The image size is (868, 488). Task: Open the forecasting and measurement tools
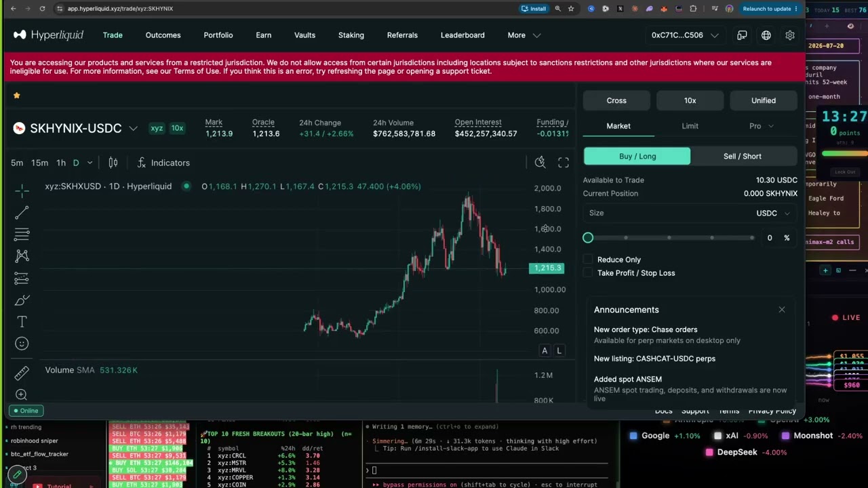click(x=22, y=278)
